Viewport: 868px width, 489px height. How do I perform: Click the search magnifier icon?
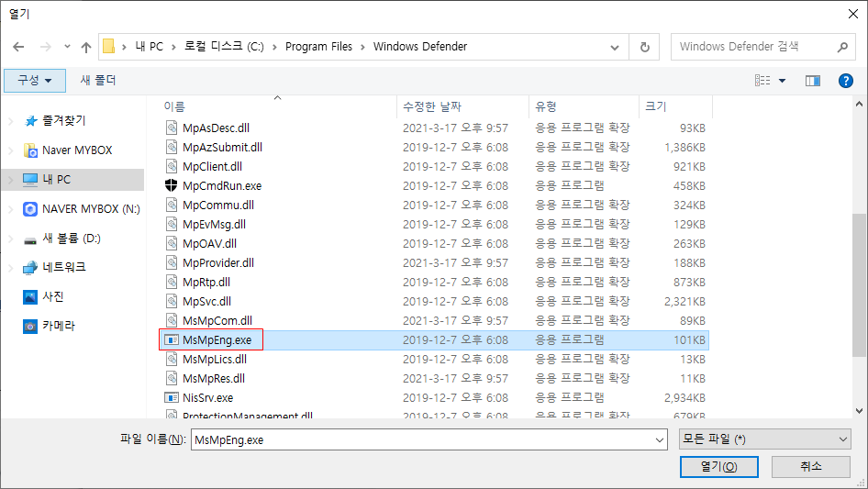pos(842,47)
